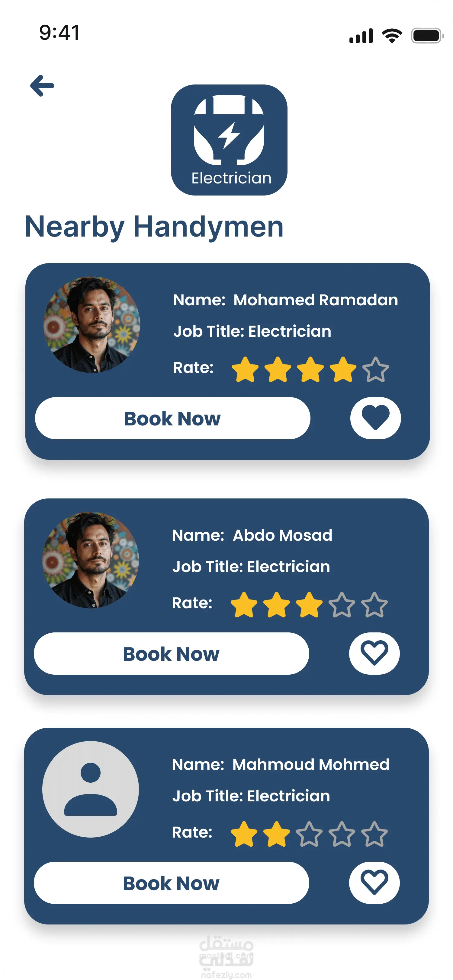This screenshot has width=453, height=980.
Task: Tap the Wi-Fi icon in status bar
Action: [x=392, y=36]
